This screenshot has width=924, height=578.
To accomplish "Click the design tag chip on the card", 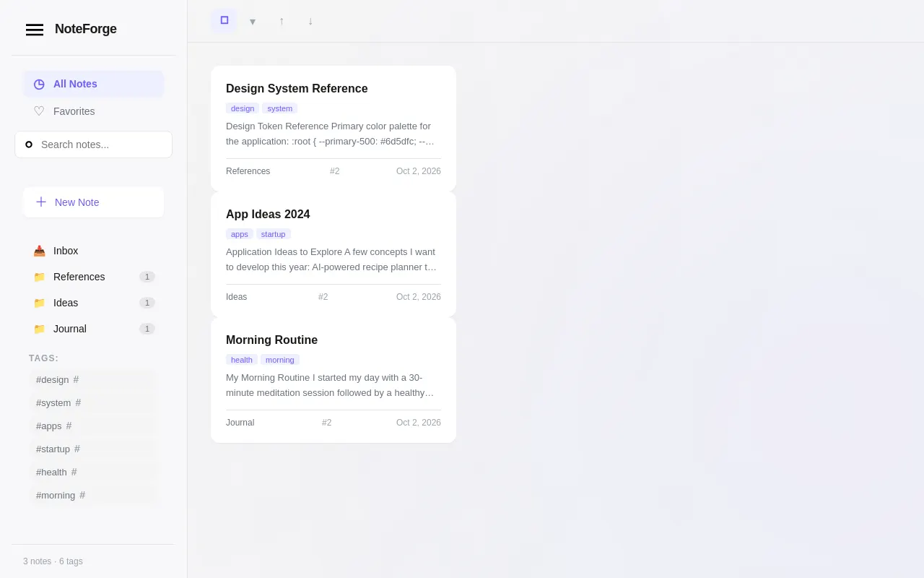I will pos(243,108).
